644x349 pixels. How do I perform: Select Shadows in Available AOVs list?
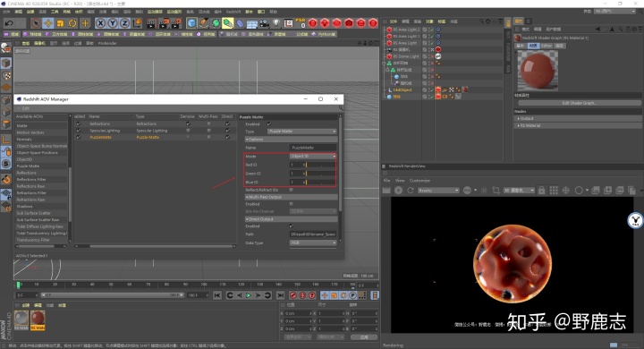25,207
